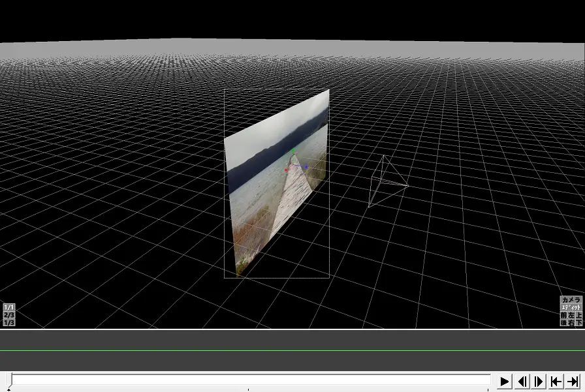Select the 下 (bottom) view button
This screenshot has height=392, width=585.
tap(578, 323)
